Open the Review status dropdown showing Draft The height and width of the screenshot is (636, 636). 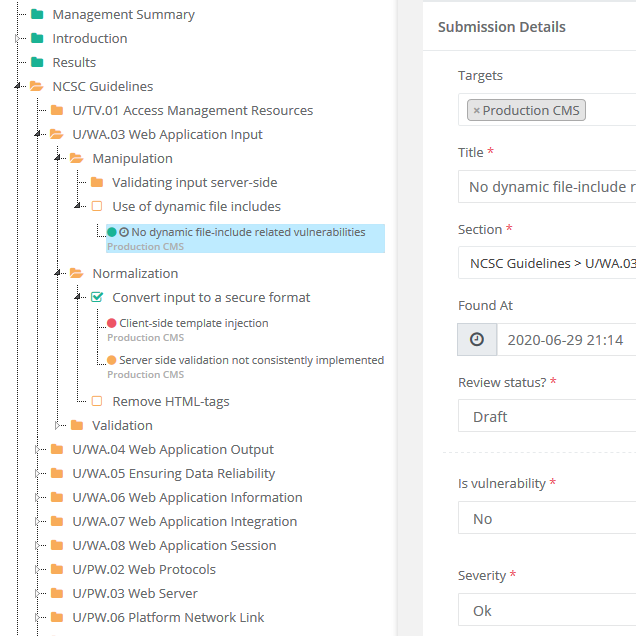click(x=547, y=416)
